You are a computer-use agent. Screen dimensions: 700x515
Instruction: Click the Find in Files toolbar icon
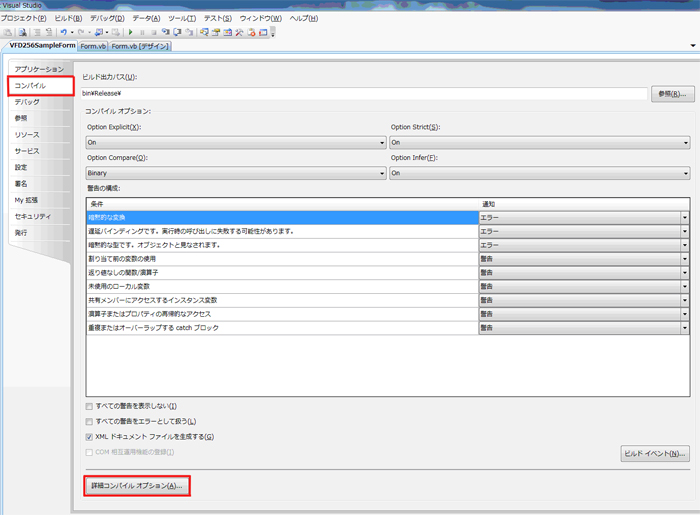click(23, 33)
